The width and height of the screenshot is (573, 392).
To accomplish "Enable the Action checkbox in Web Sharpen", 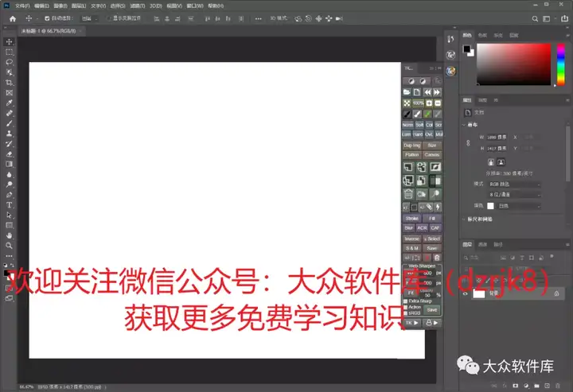I will (x=405, y=308).
